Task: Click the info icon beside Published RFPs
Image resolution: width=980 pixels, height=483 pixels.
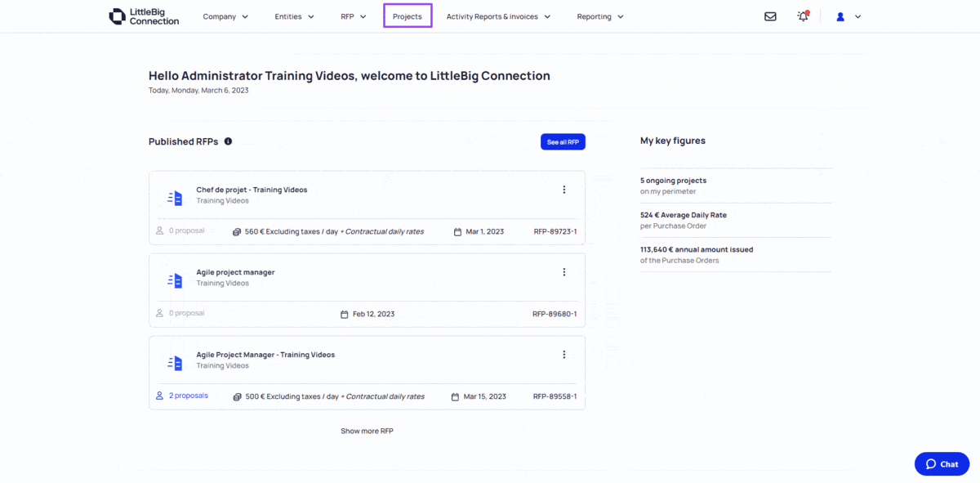Action: pos(228,141)
